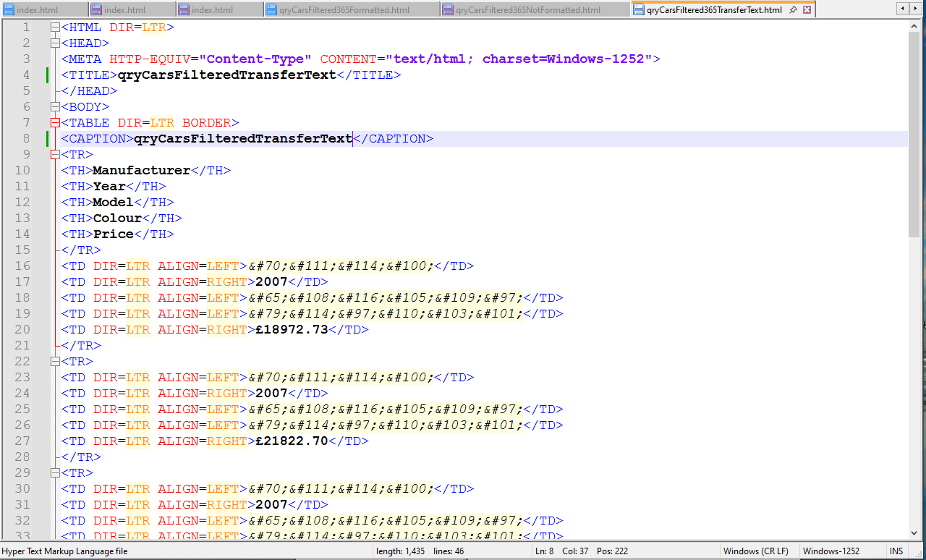Viewport: 926px width, 560px height.
Task: Click the length: 1,435 status entry
Action: pyautogui.click(x=401, y=551)
